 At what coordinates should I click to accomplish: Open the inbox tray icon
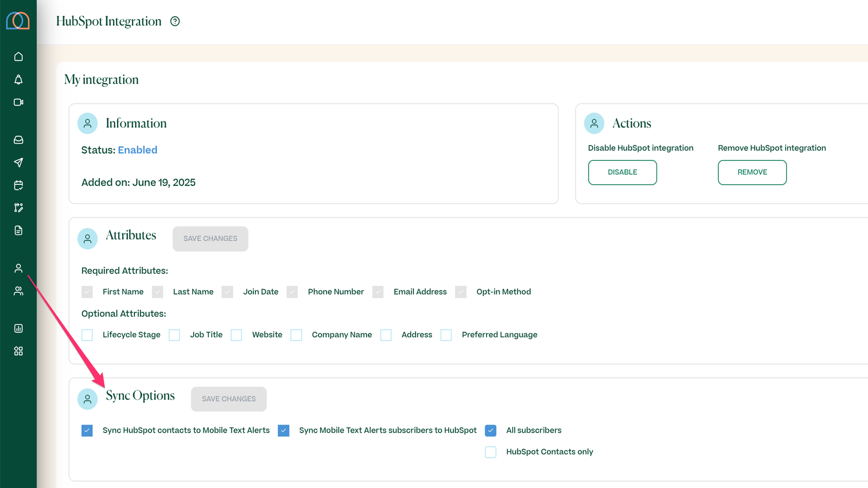(x=18, y=140)
